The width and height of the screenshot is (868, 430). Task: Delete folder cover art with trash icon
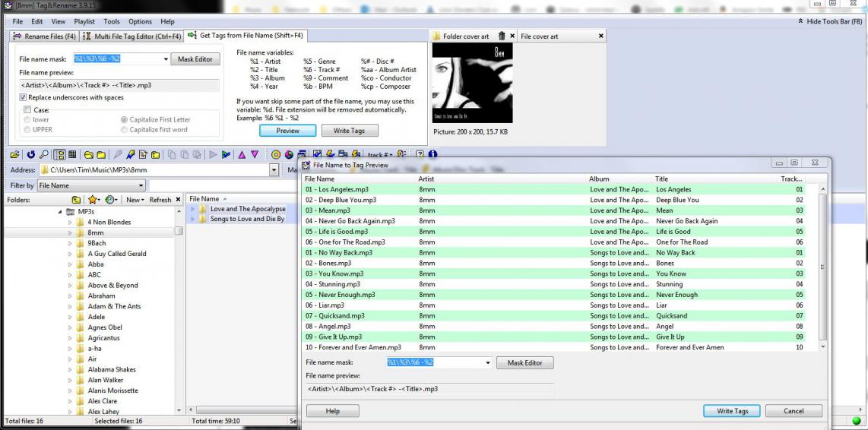pyautogui.click(x=502, y=36)
